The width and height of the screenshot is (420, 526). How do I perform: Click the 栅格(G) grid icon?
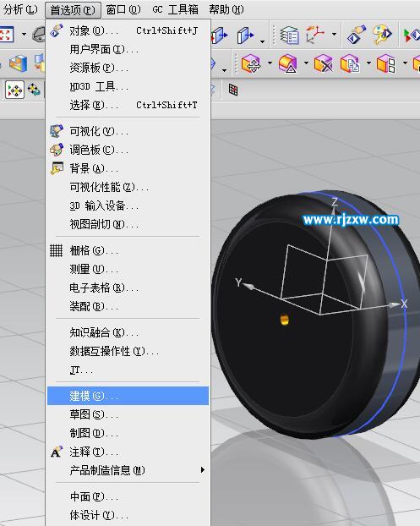click(57, 250)
